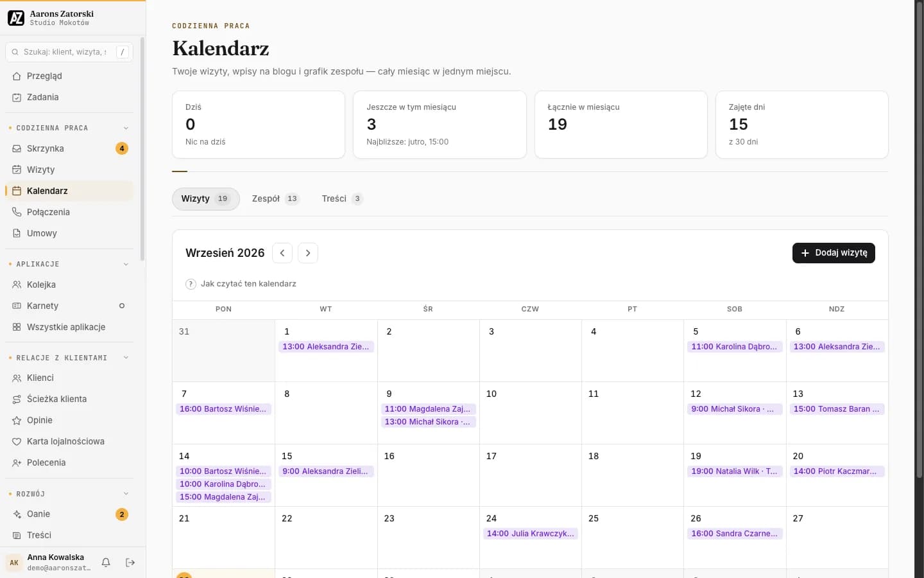Switch to the Treści tab
Screen dimensions: 924x578
[x=342, y=199]
